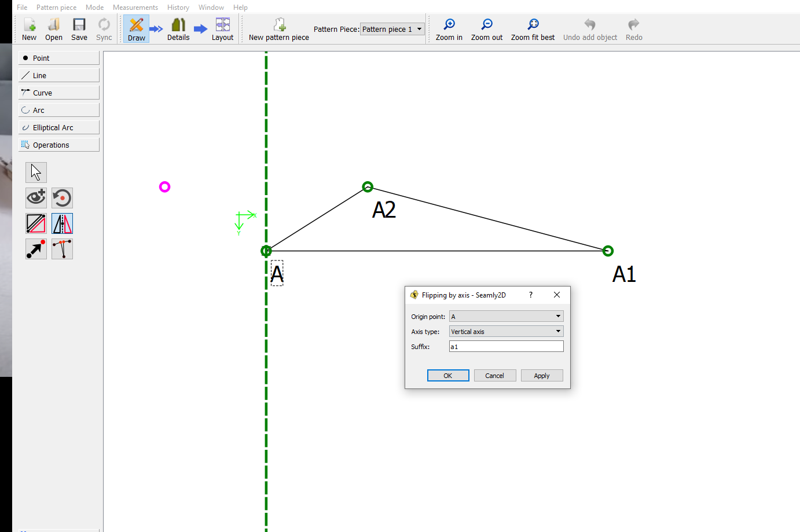Image resolution: width=800 pixels, height=532 pixels.
Task: Open the History menu
Action: 178,8
